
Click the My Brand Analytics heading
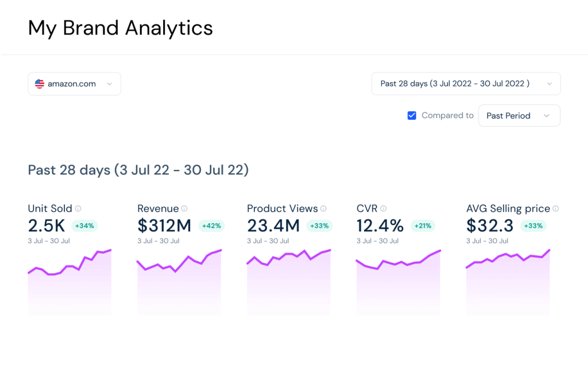(120, 28)
